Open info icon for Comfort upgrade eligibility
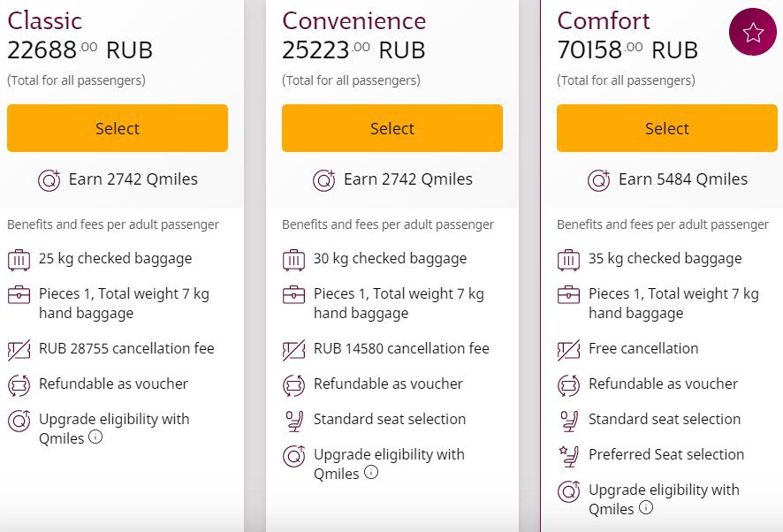Screen dimensions: 783x532 coord(646,507)
